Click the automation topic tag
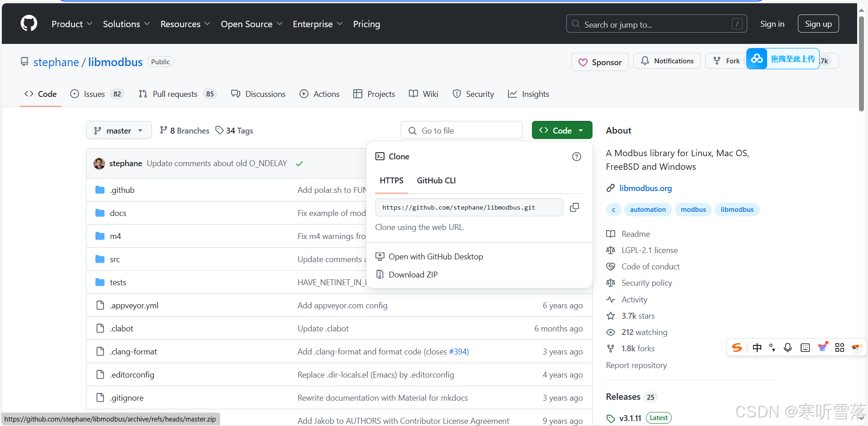Viewport: 868px width, 426px height. 648,210
